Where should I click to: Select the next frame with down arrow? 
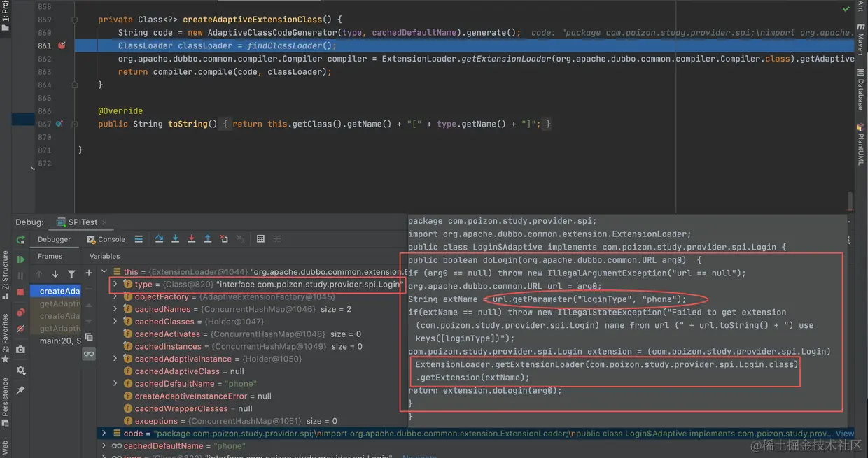(x=55, y=273)
